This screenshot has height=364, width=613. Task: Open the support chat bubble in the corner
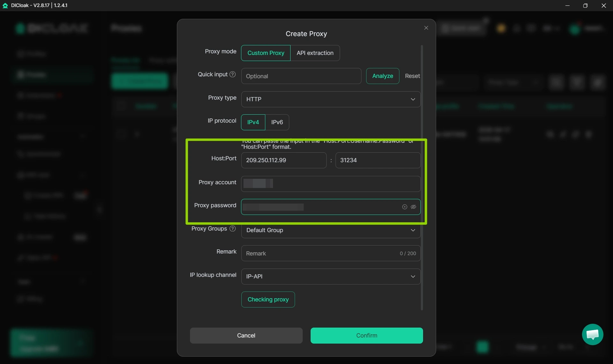[x=593, y=334]
